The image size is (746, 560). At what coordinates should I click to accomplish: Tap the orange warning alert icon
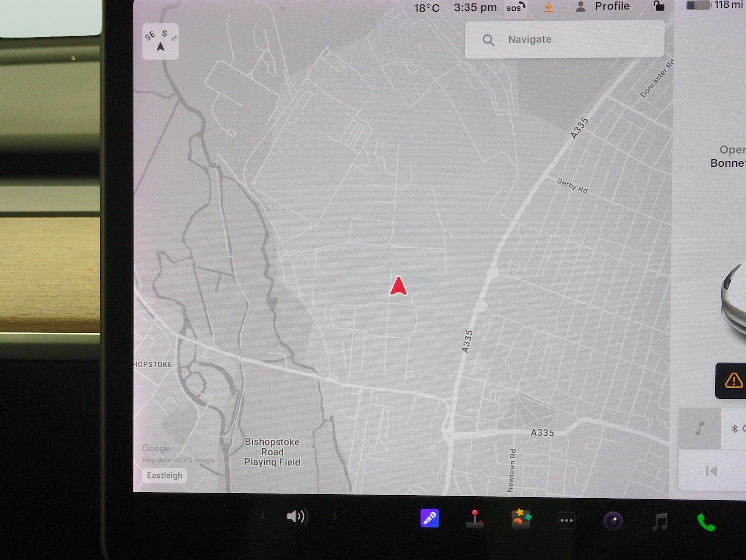tap(733, 381)
